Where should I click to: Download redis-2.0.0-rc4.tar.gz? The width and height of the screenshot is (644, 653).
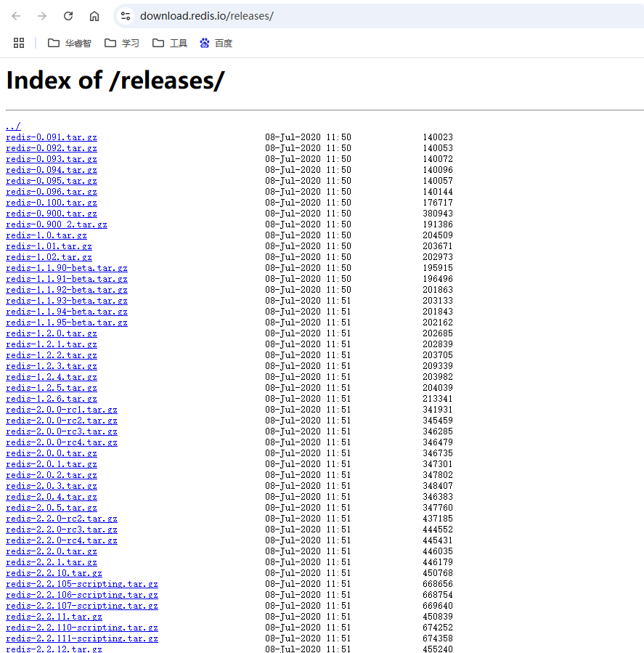62,442
